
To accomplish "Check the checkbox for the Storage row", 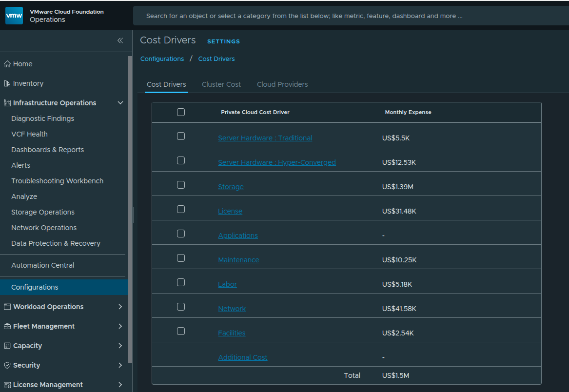I will tap(181, 185).
